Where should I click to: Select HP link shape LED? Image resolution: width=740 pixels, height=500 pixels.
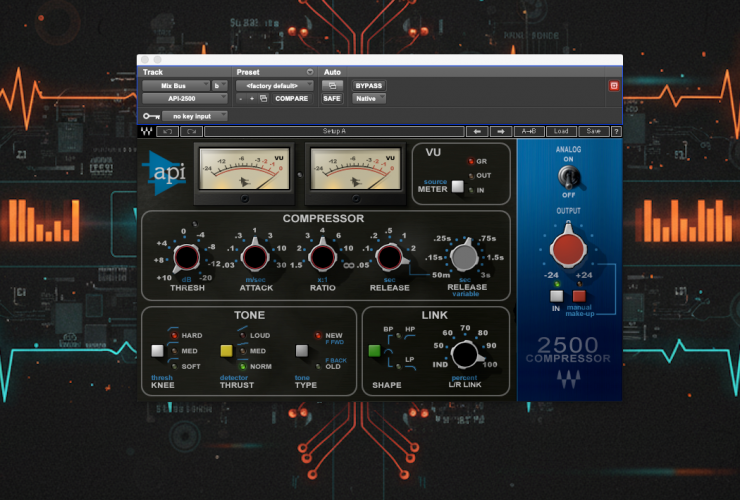[399, 336]
